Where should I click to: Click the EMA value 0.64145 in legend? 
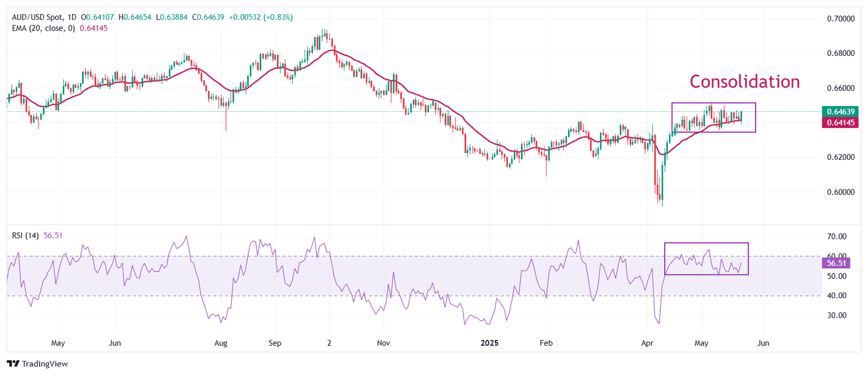[94, 28]
